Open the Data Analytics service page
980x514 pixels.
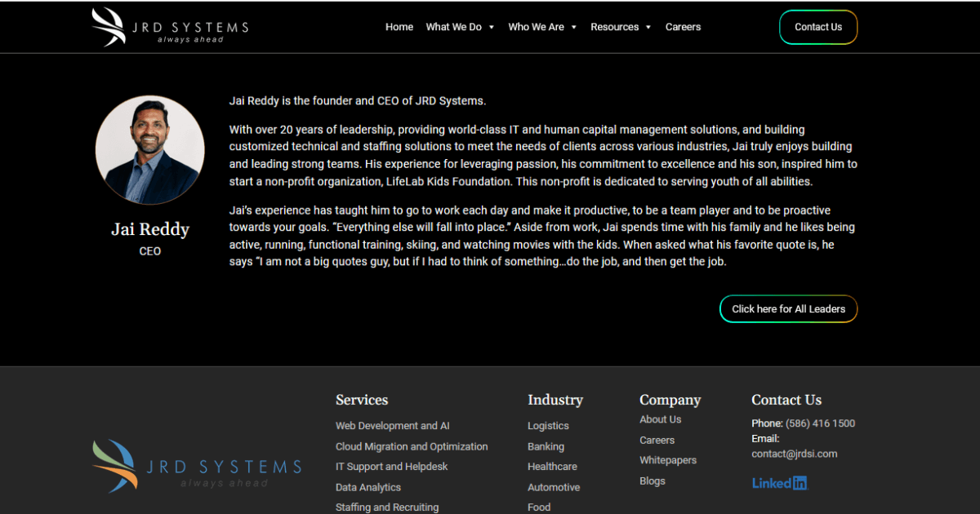(x=367, y=487)
